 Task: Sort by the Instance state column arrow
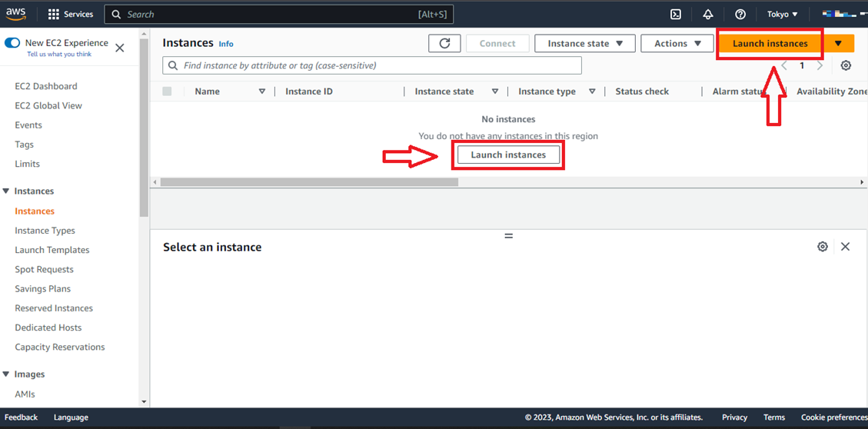tap(495, 91)
